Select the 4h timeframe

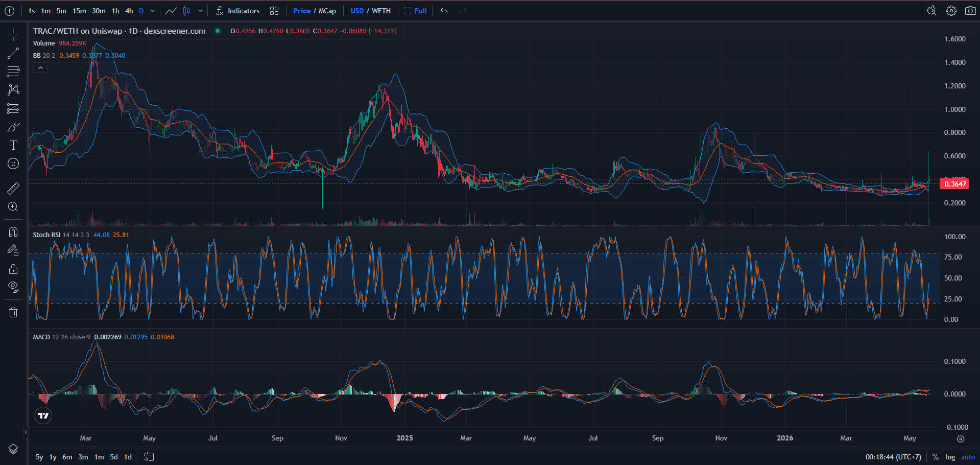[x=129, y=11]
